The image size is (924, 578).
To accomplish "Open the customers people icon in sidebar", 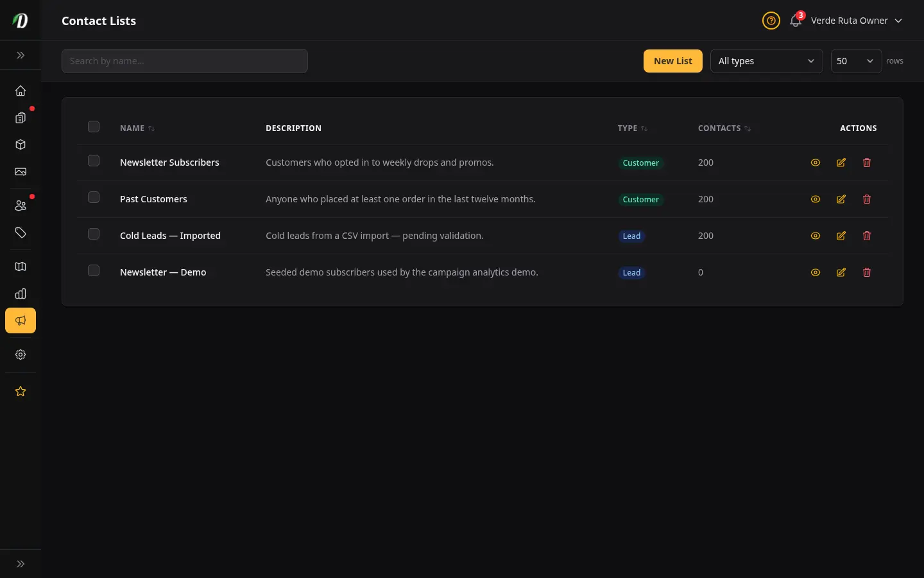I will click(21, 206).
